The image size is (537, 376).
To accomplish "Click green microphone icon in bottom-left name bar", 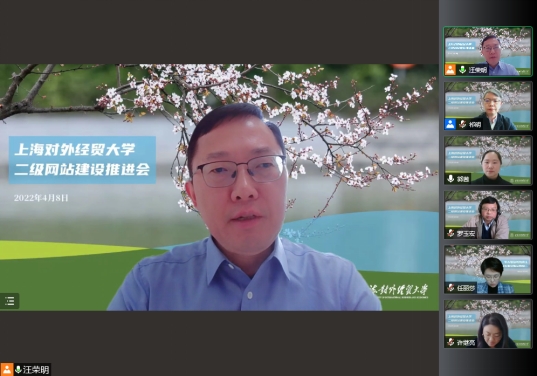I will tap(18, 369).
